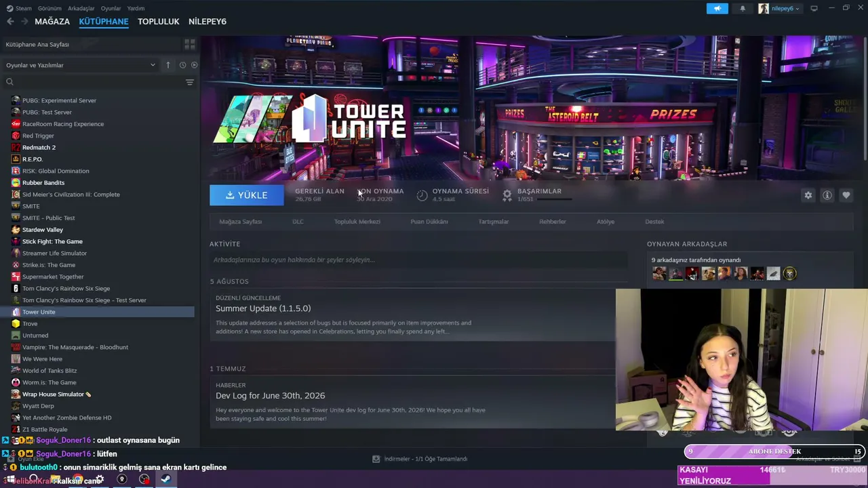The width and height of the screenshot is (868, 488).
Task: Click the library search magnifier icon
Action: tap(9, 82)
